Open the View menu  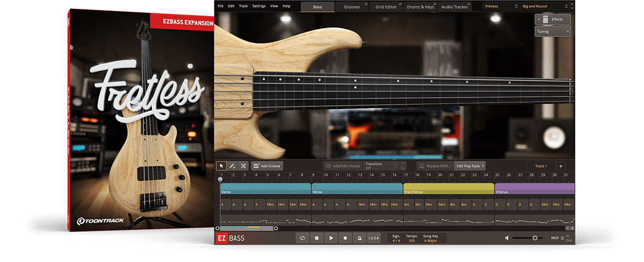coord(274,6)
